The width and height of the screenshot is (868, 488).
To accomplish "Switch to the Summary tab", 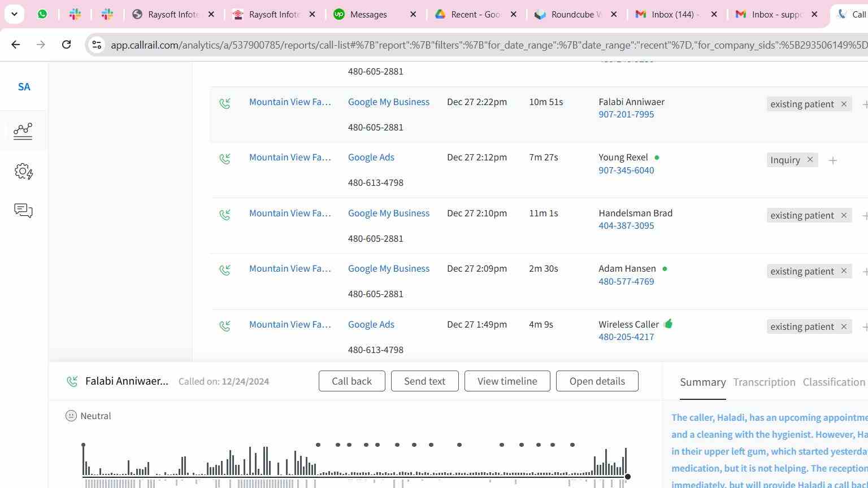I will click(702, 382).
